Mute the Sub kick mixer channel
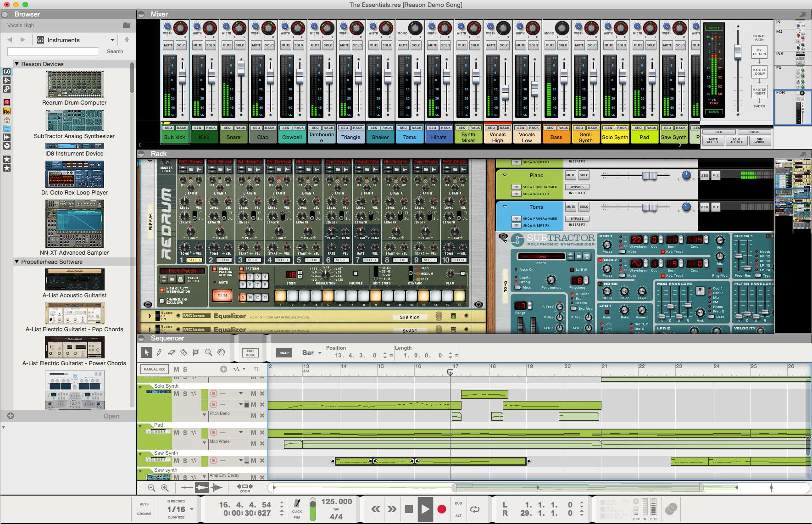The width and height of the screenshot is (812, 524). 168,45
